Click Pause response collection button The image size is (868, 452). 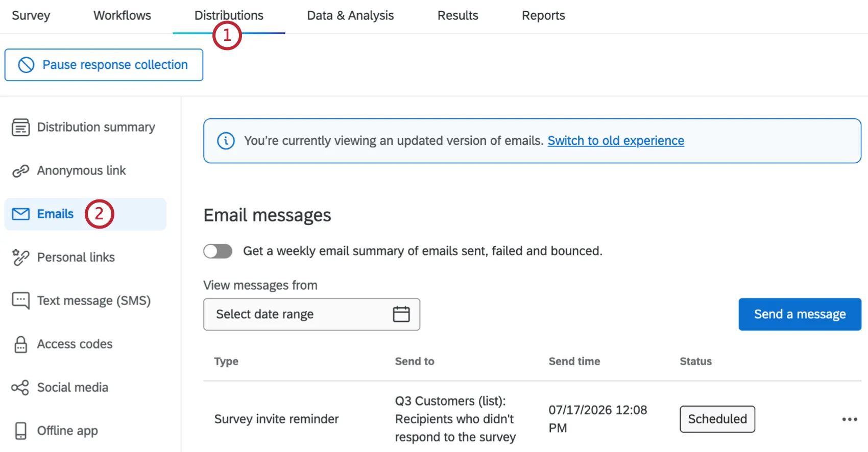pos(104,65)
